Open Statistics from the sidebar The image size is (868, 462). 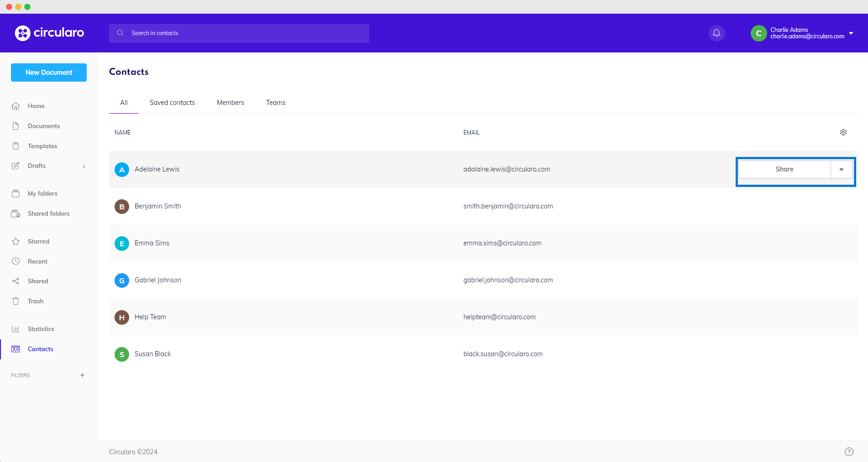point(41,329)
